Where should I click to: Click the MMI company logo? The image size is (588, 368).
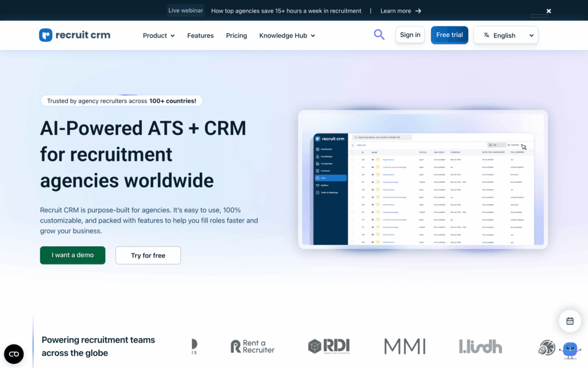click(405, 346)
